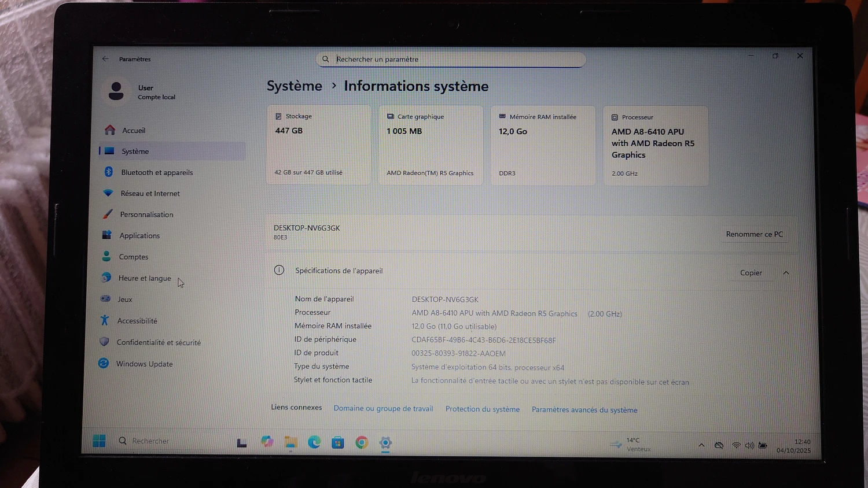Select Personnalisation in the sidebar

click(x=146, y=215)
